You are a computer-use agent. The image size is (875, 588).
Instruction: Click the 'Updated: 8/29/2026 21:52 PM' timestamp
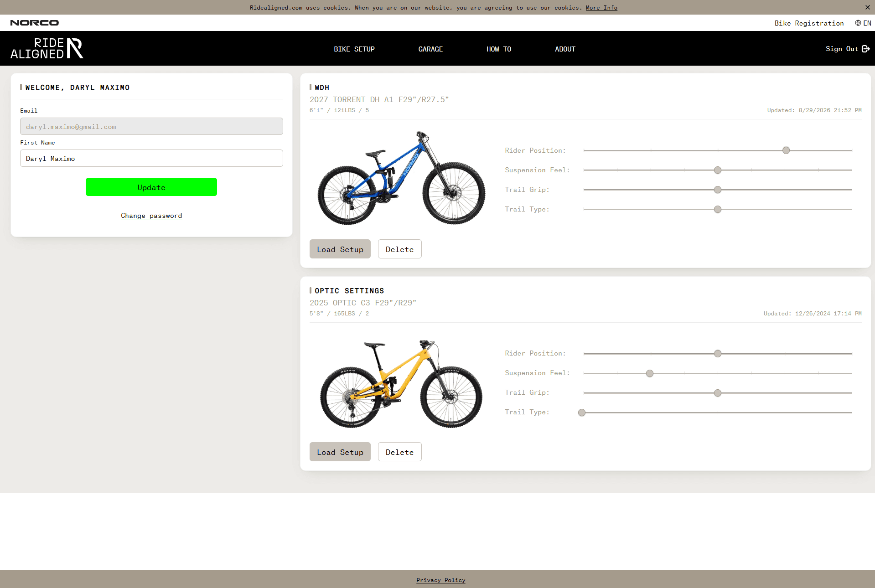click(x=814, y=110)
